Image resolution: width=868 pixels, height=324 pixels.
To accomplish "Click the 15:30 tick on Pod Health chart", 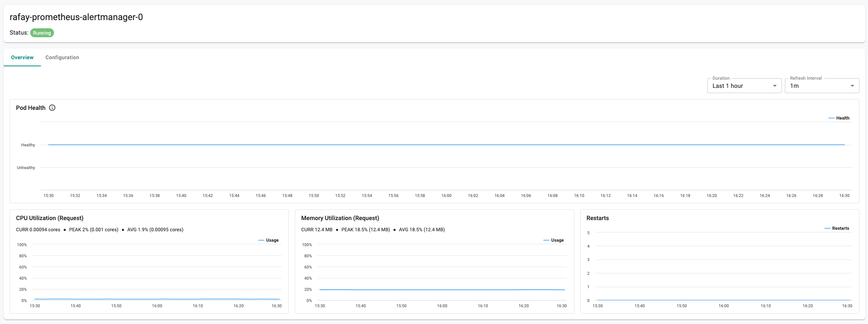I will 48,196.
